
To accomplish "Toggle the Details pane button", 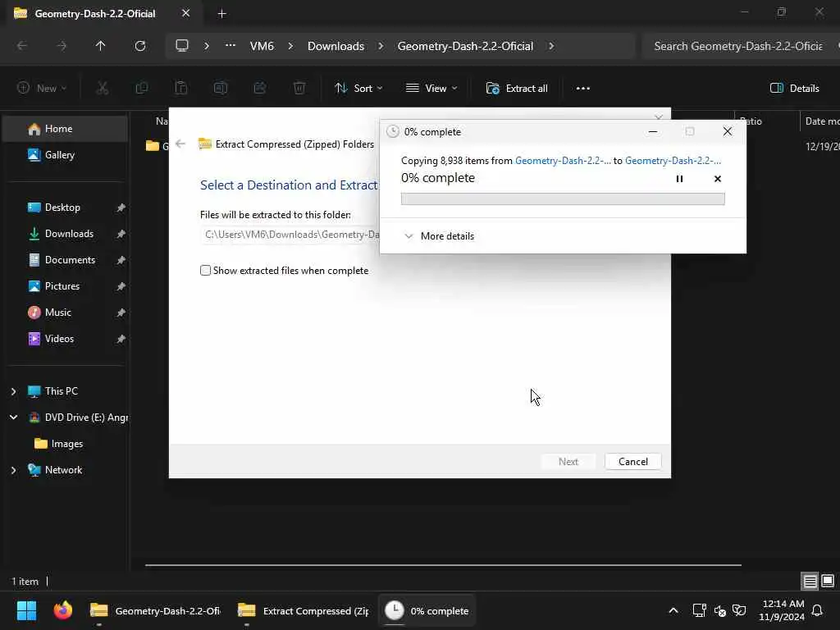I will point(794,89).
